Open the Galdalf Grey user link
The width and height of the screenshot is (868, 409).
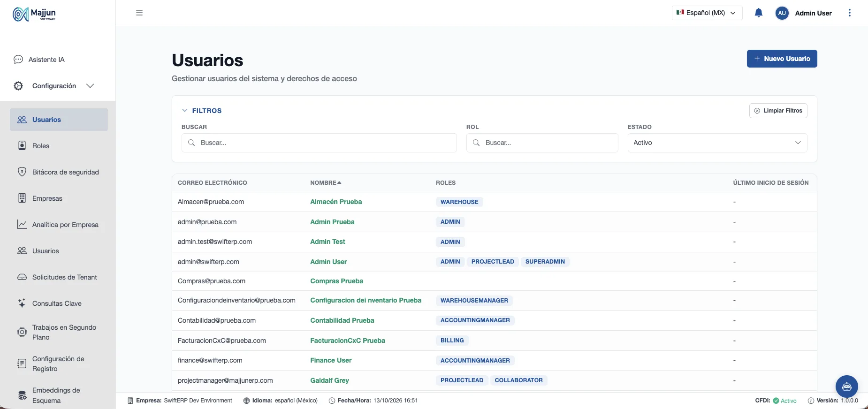[329, 380]
